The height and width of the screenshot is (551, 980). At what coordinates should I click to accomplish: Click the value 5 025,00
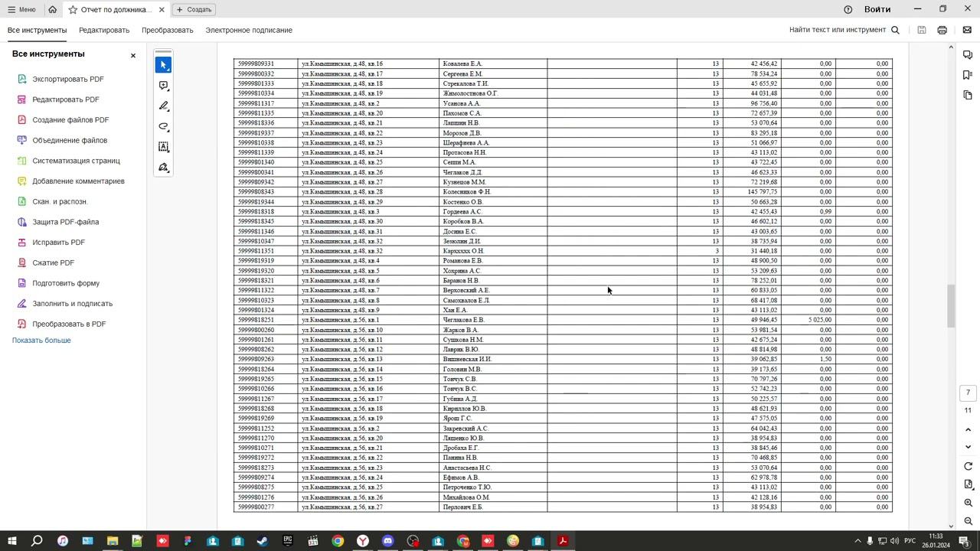click(x=819, y=320)
